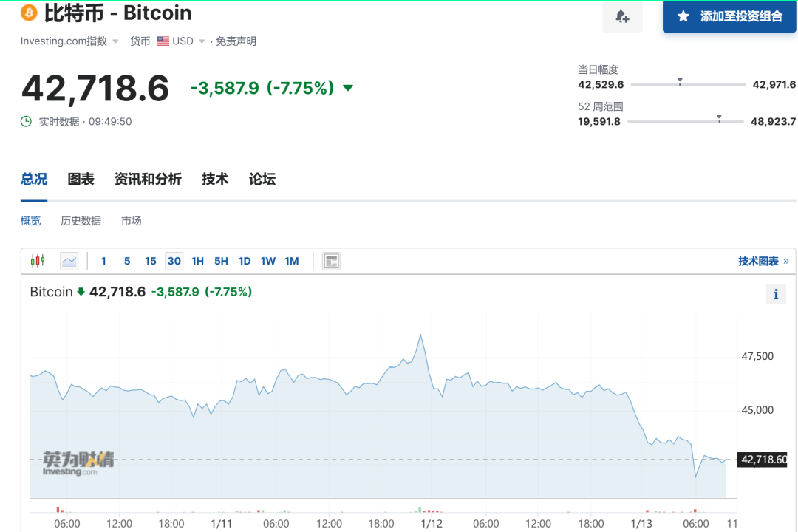Click the orange Bitcoin logo
Image resolution: width=798 pixels, height=532 pixels.
[x=29, y=13]
